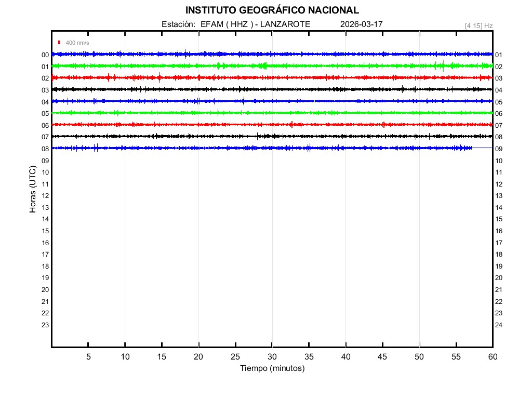Image resolution: width=532 pixels, height=399 pixels.
Task: Click the Tiempo (minutos) axis label
Action: pyautogui.click(x=272, y=368)
